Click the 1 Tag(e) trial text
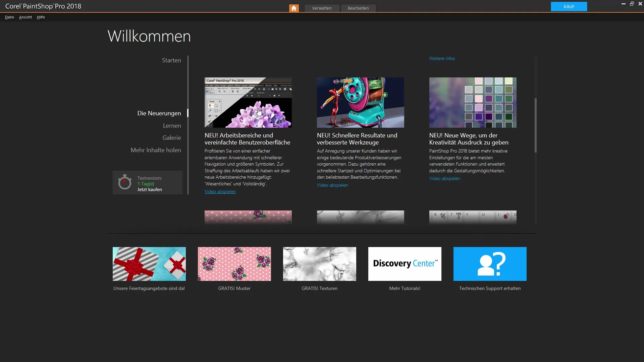 click(146, 184)
